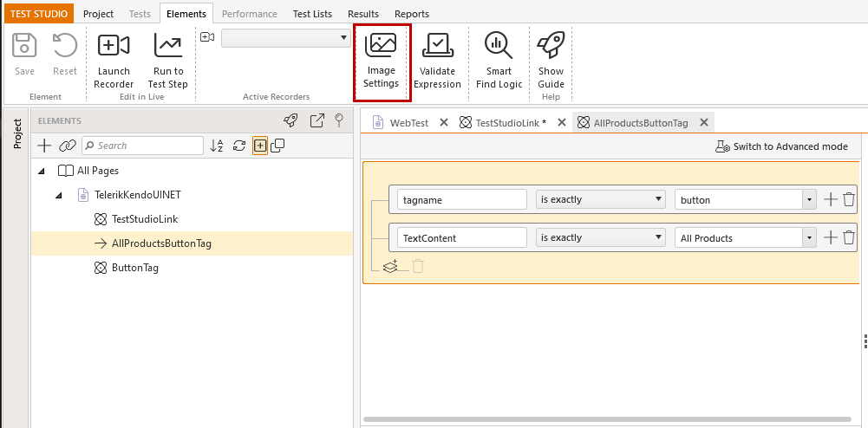868x428 pixels.
Task: Open the Reports ribbon tab
Action: click(x=412, y=14)
